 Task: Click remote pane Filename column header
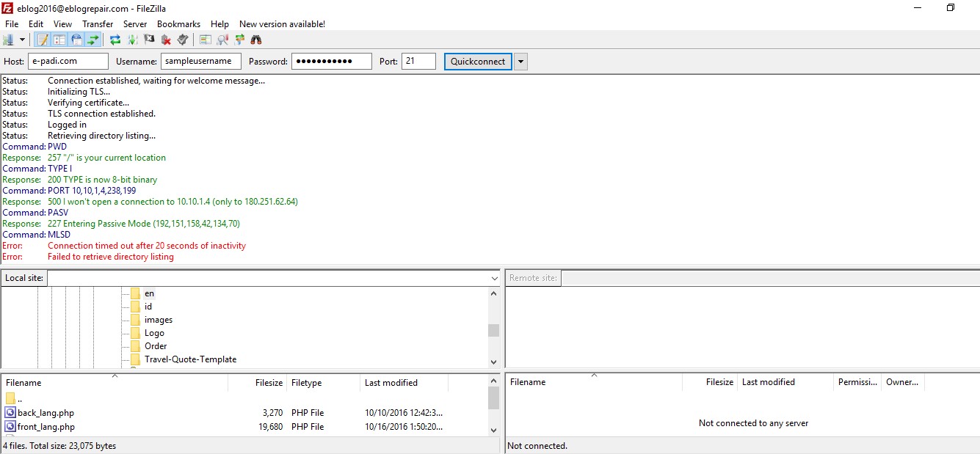(x=594, y=382)
